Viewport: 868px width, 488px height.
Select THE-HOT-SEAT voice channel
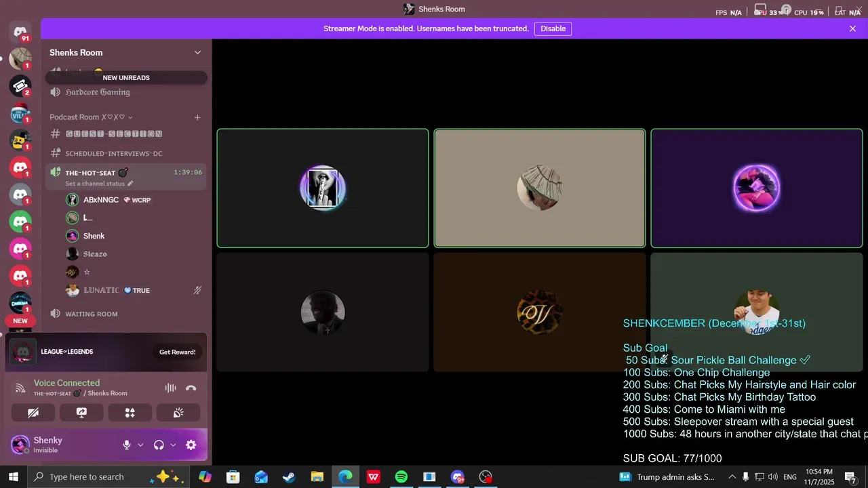pyautogui.click(x=126, y=176)
